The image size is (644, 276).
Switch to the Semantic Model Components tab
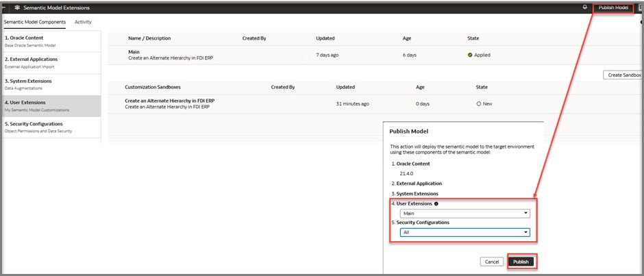[35, 22]
